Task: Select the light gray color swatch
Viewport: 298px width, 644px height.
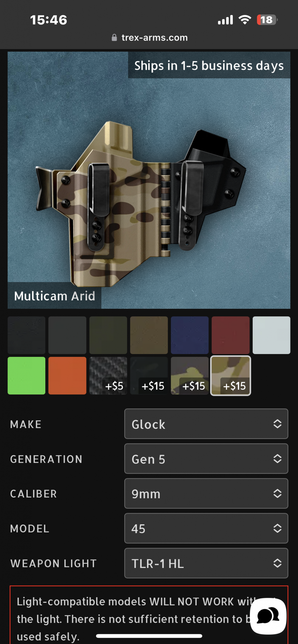Action: pyautogui.click(x=272, y=335)
